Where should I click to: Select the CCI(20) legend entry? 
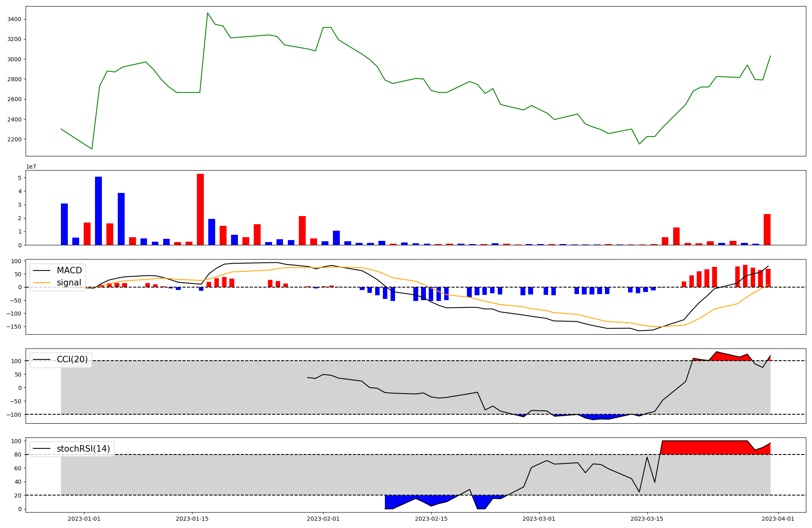tap(72, 359)
